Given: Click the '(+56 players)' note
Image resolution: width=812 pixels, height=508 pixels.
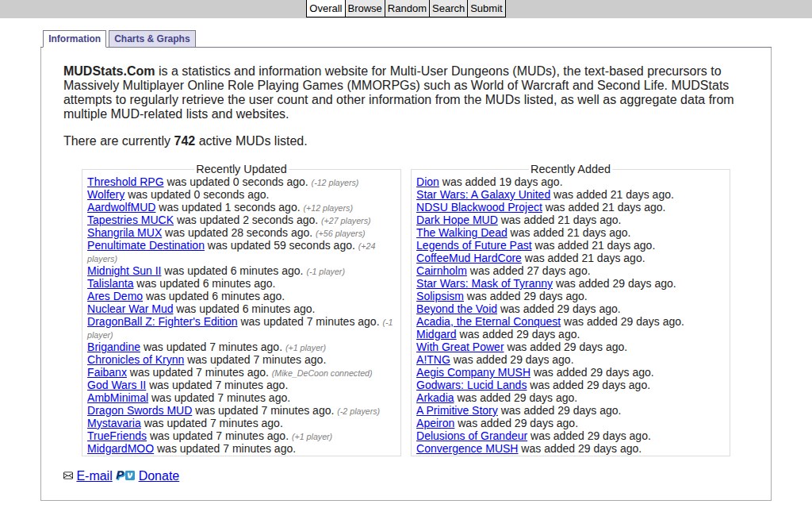Looking at the screenshot, I should click(340, 234).
